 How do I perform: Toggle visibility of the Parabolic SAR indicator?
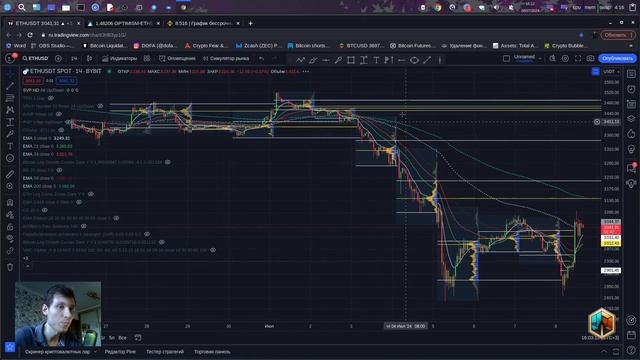pos(147,234)
